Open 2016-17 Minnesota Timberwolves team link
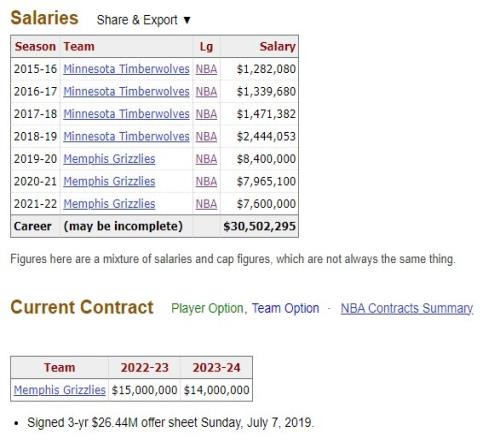The width and height of the screenshot is (500, 440). pyautogui.click(x=126, y=91)
